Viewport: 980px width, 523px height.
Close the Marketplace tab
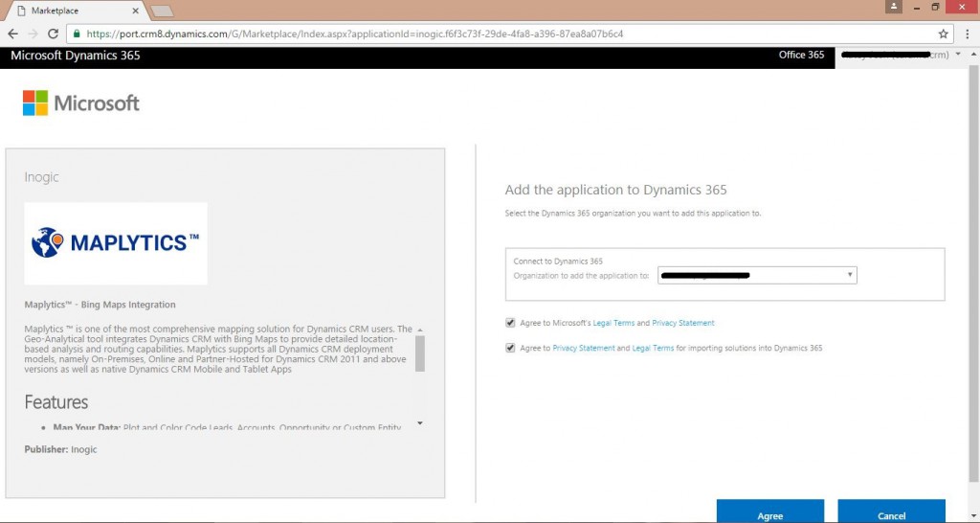pos(136,11)
